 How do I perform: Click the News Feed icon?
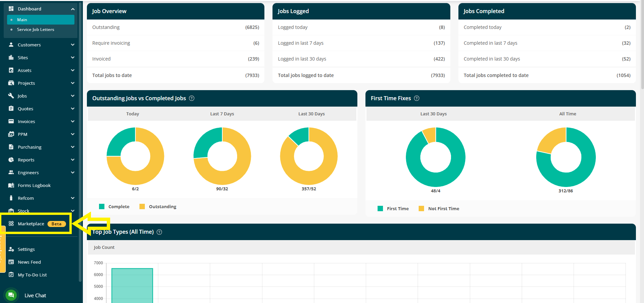click(11, 262)
